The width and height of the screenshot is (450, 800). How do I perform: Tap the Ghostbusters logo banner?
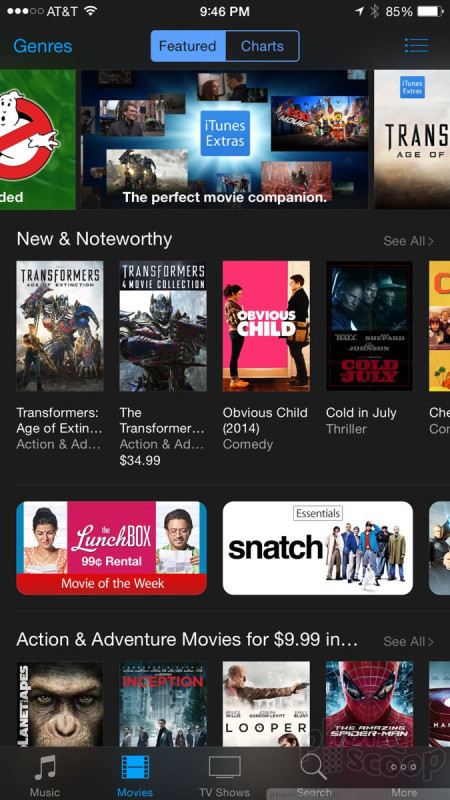(x=38, y=140)
